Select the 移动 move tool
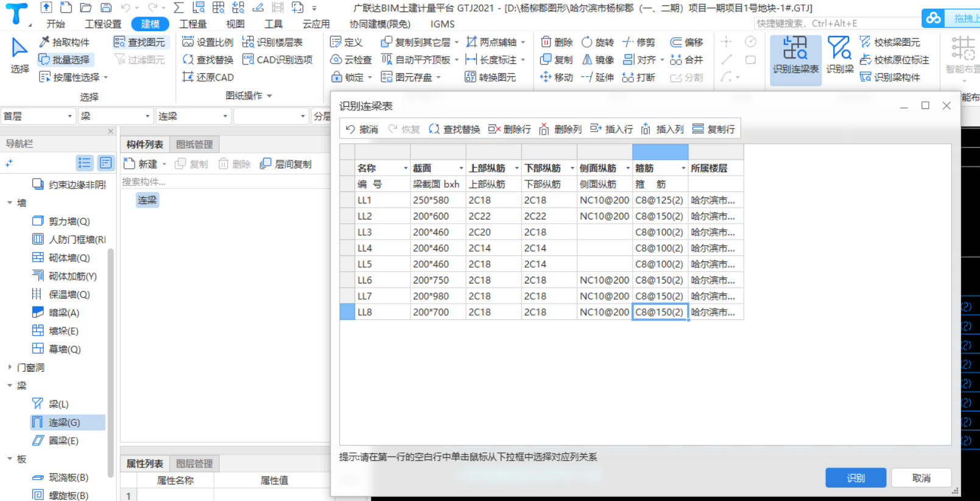The image size is (980, 501). pos(557,77)
